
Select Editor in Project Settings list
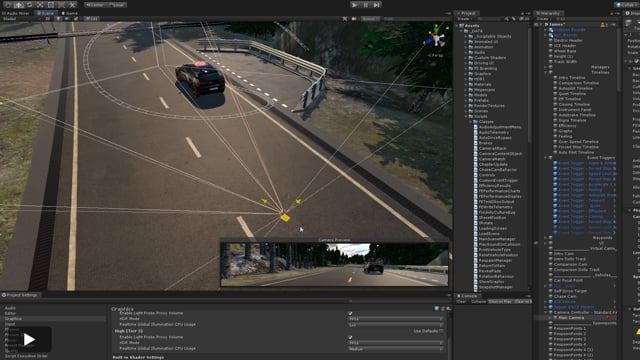point(11,313)
